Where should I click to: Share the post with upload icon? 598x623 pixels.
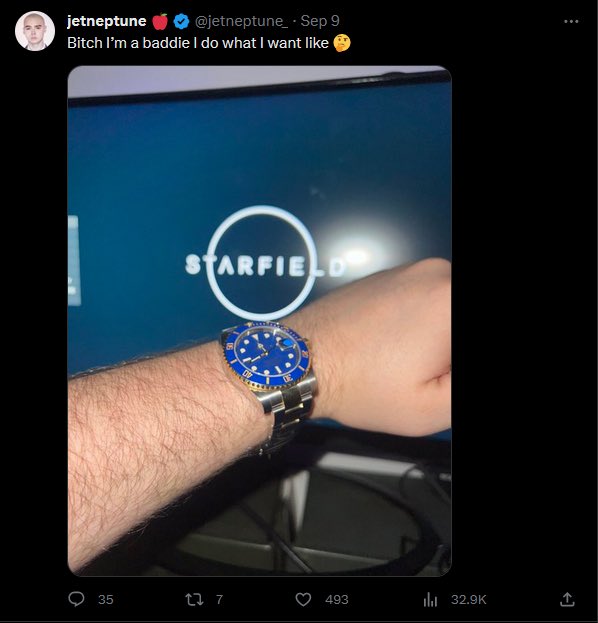[567, 599]
